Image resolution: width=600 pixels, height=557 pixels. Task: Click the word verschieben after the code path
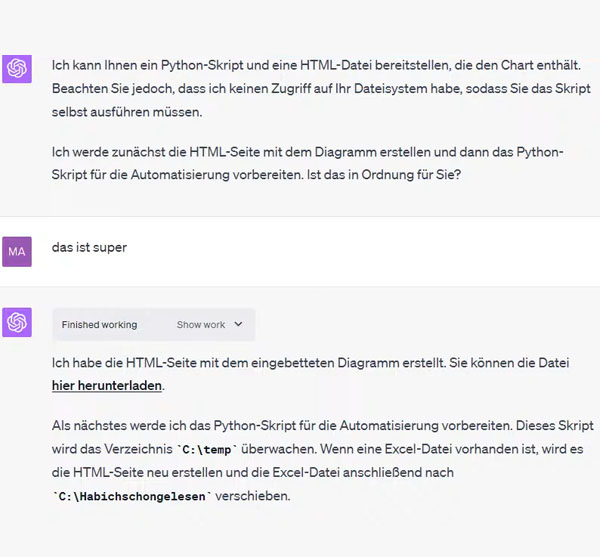(x=253, y=496)
